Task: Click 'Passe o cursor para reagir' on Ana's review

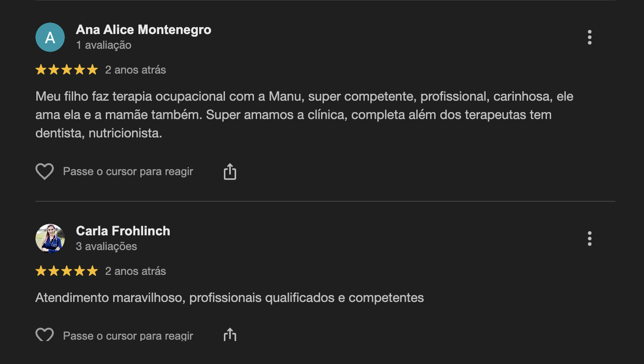Action: click(128, 171)
